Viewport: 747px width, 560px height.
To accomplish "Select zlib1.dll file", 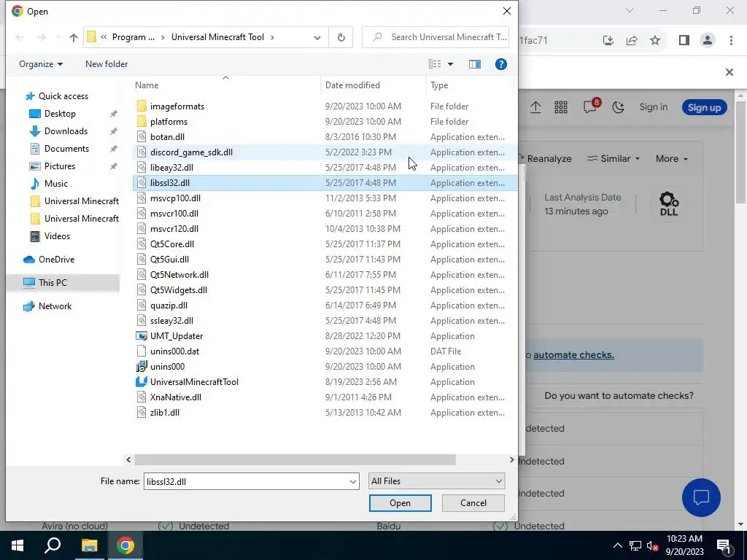I will click(164, 413).
